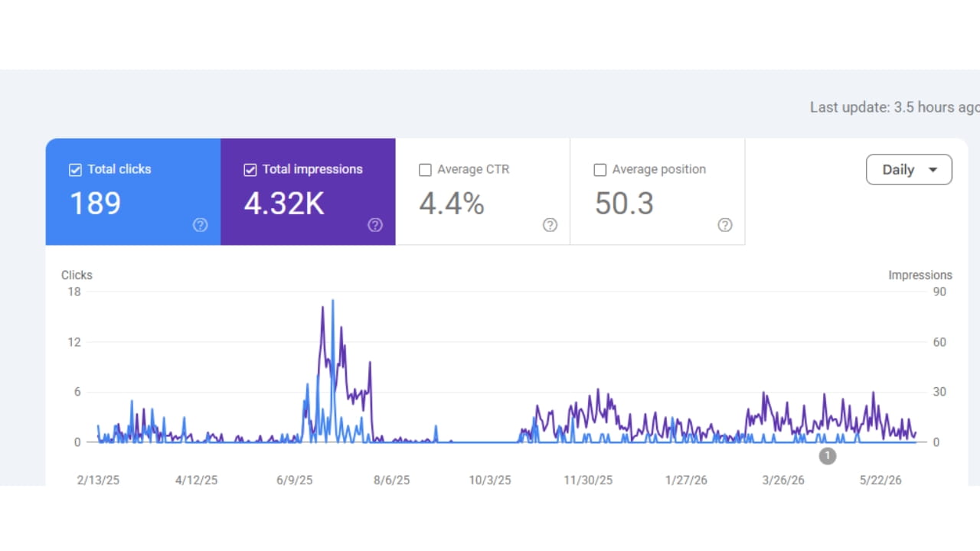Screen dimensions: 980x551
Task: Click the 5/22/26 date label
Action: click(x=881, y=481)
